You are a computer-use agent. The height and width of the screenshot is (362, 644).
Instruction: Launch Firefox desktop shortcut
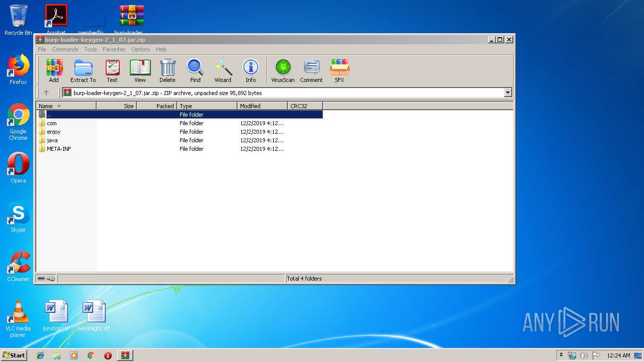[18, 69]
